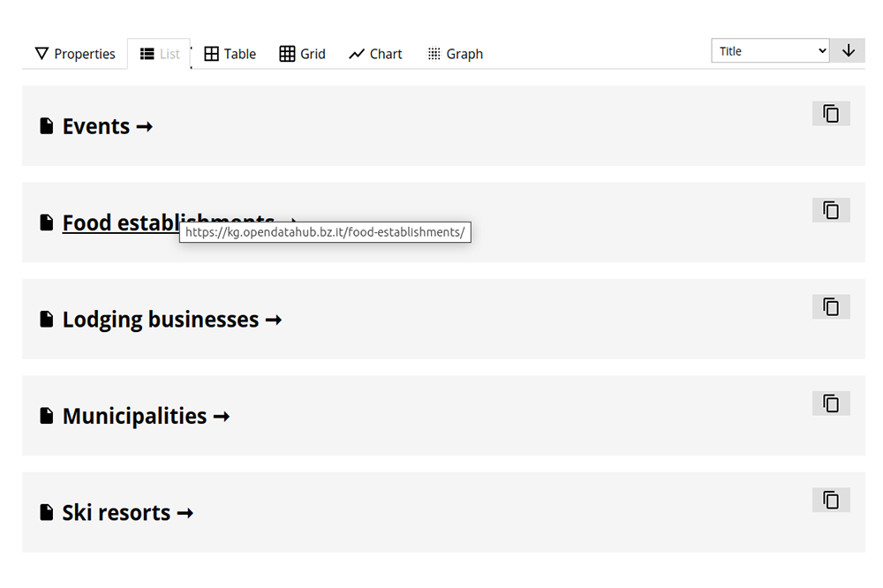Copy icon for Food establishments entry
The width and height of the screenshot is (883, 588).
(831, 210)
